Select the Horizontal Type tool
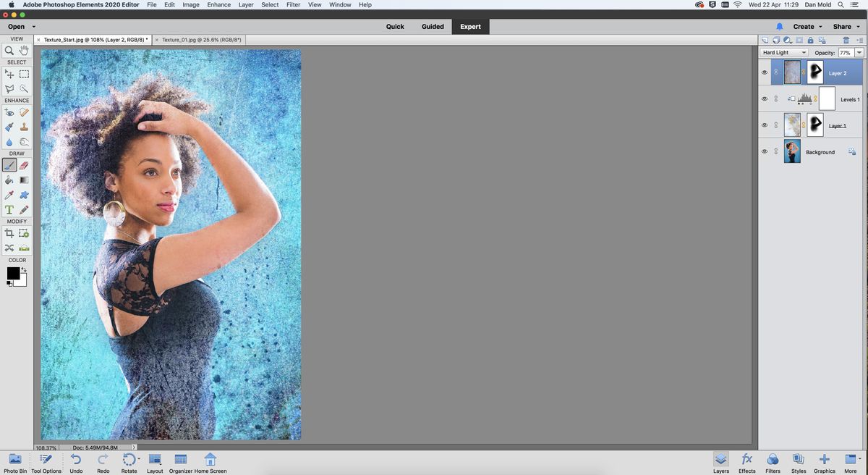The height and width of the screenshot is (475, 868). click(x=9, y=209)
